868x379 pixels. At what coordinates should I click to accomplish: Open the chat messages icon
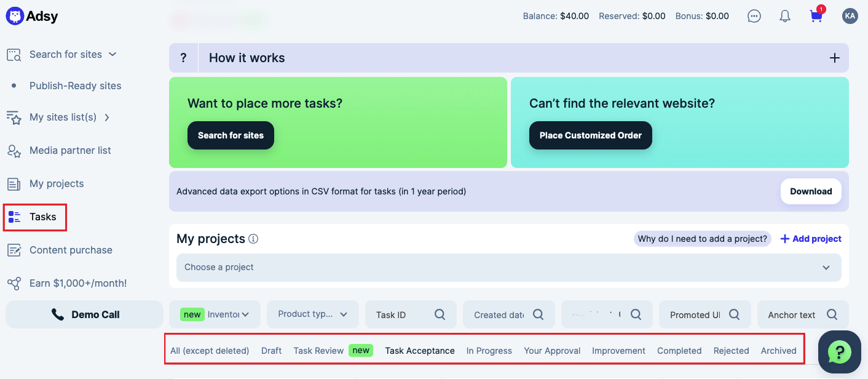[x=754, y=17]
